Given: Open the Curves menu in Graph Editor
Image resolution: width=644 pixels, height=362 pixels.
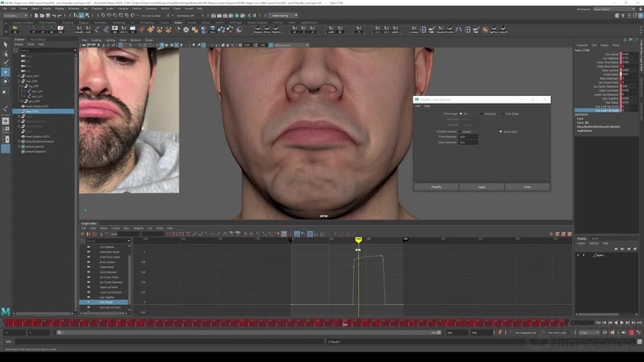Looking at the screenshot, I should (115, 228).
